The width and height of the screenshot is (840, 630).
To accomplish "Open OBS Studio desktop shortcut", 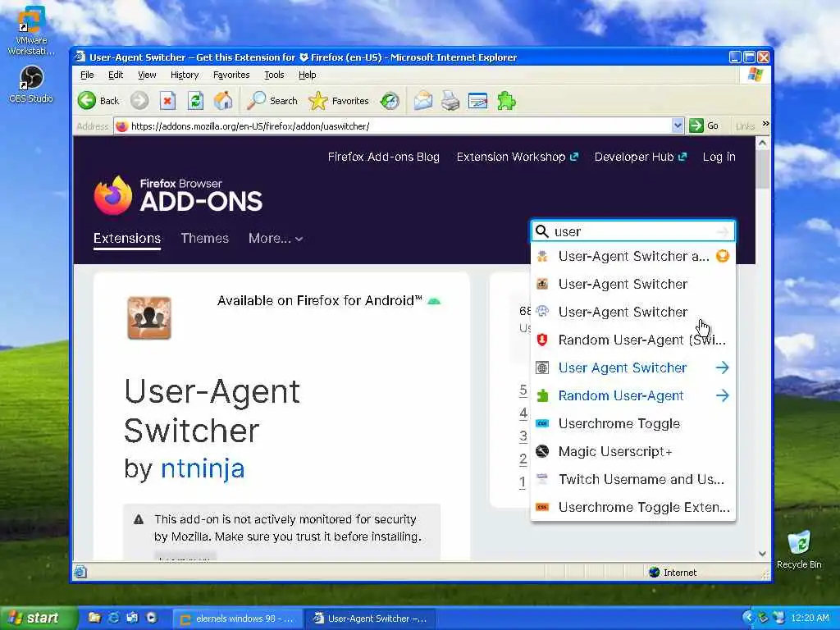I will (30, 84).
